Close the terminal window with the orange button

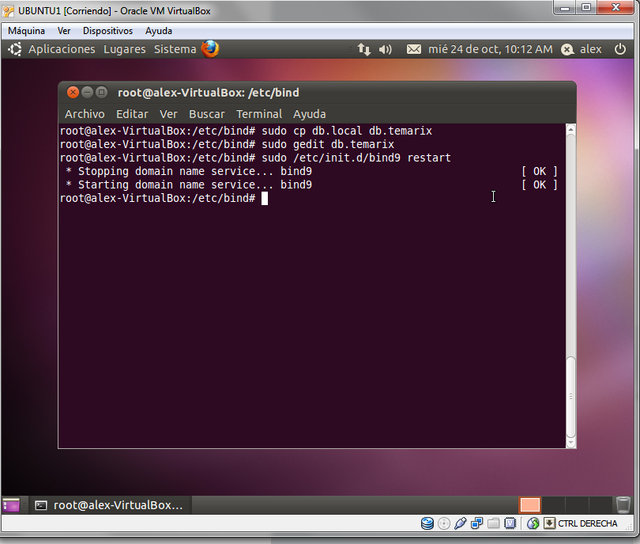[x=73, y=92]
